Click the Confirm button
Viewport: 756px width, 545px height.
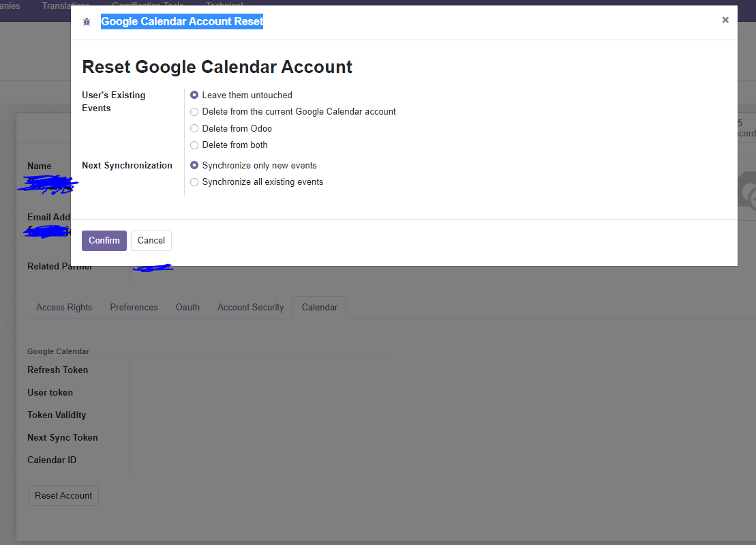[104, 240]
